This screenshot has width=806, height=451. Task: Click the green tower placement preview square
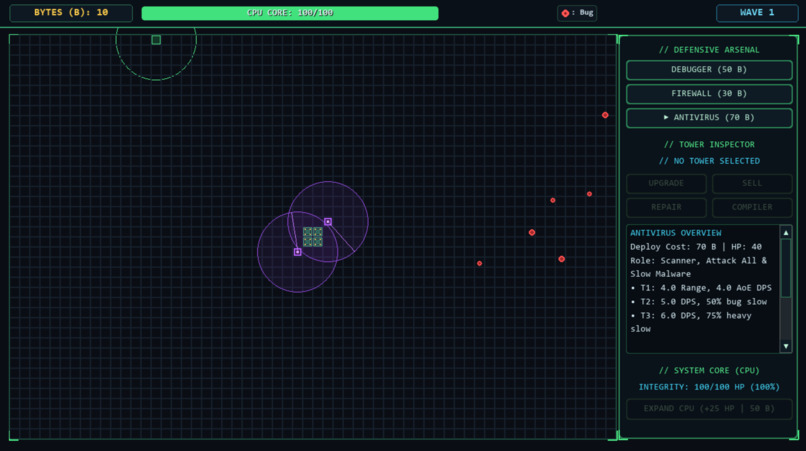[156, 40]
